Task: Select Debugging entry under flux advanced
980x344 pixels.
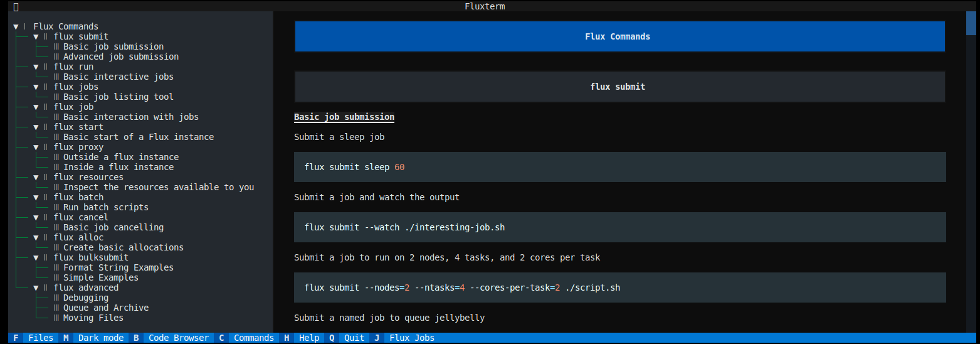Action: (86, 298)
